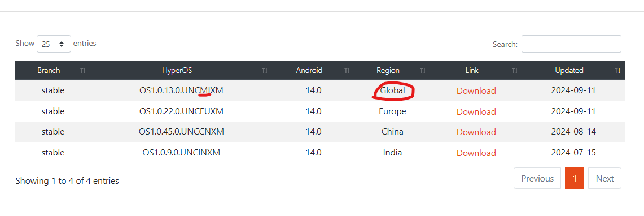Select the OS1.0.45.0.UNCCNXM version text
Screen dimensions: 644x216
pos(181,132)
